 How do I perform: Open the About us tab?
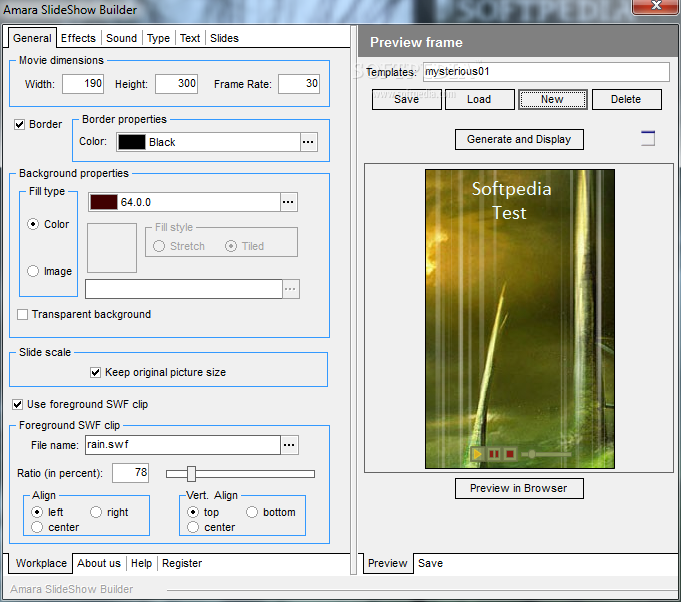pyautogui.click(x=99, y=563)
